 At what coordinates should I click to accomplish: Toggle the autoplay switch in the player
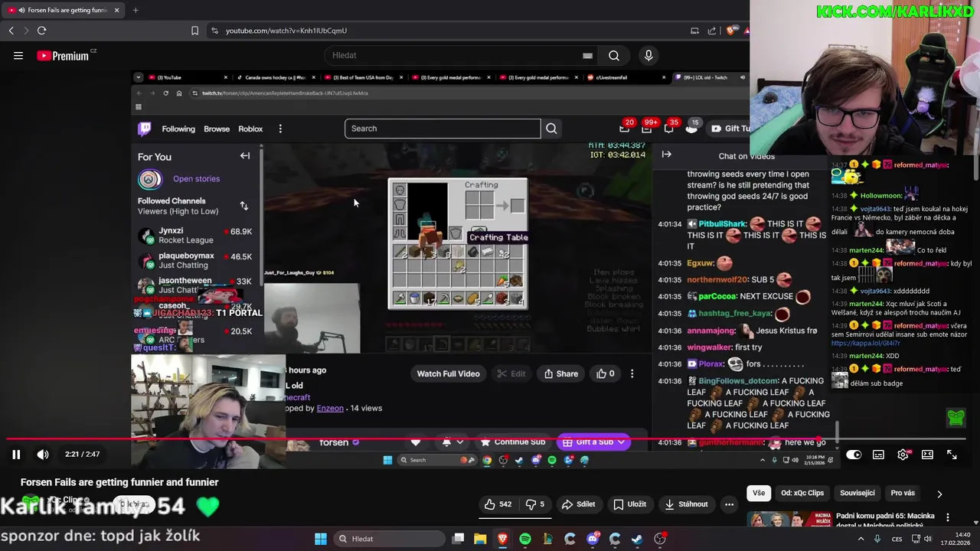pyautogui.click(x=854, y=455)
